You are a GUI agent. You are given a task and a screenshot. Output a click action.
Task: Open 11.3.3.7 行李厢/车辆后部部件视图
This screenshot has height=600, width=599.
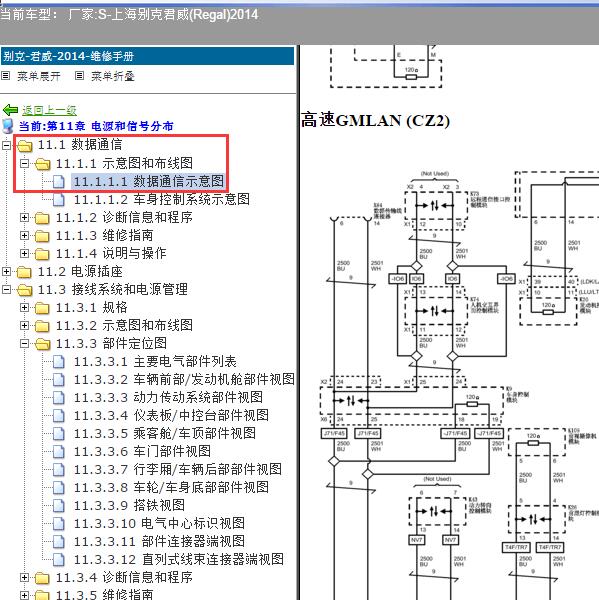178,469
